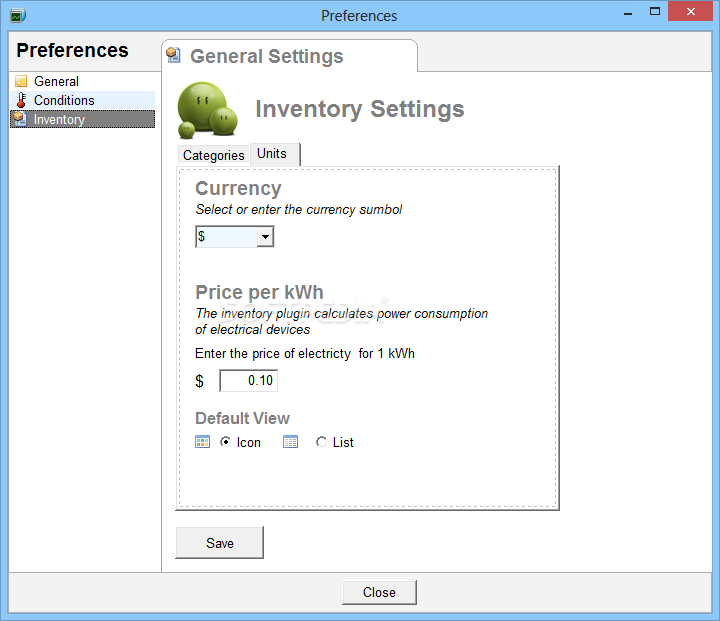Select the Inventory preferences item
The width and height of the screenshot is (720, 621).
coord(83,119)
